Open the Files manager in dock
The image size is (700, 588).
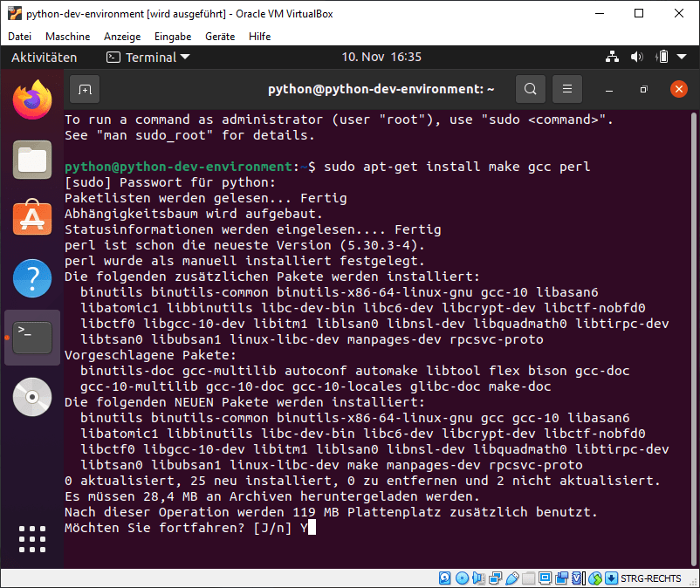coord(32,160)
